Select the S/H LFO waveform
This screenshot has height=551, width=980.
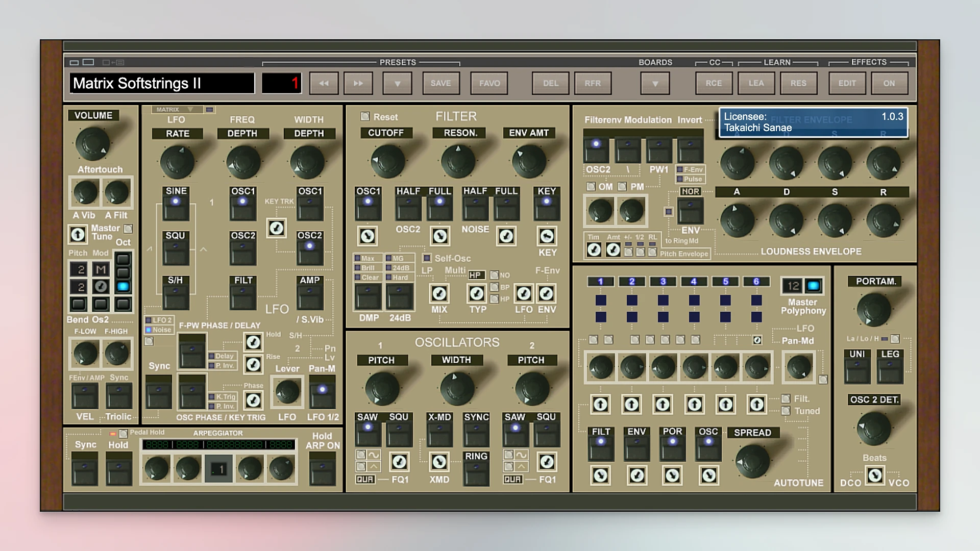pos(176,292)
